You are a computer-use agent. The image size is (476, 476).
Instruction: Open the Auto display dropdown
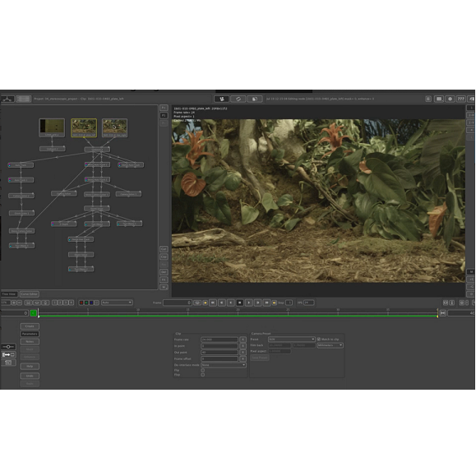[117, 303]
